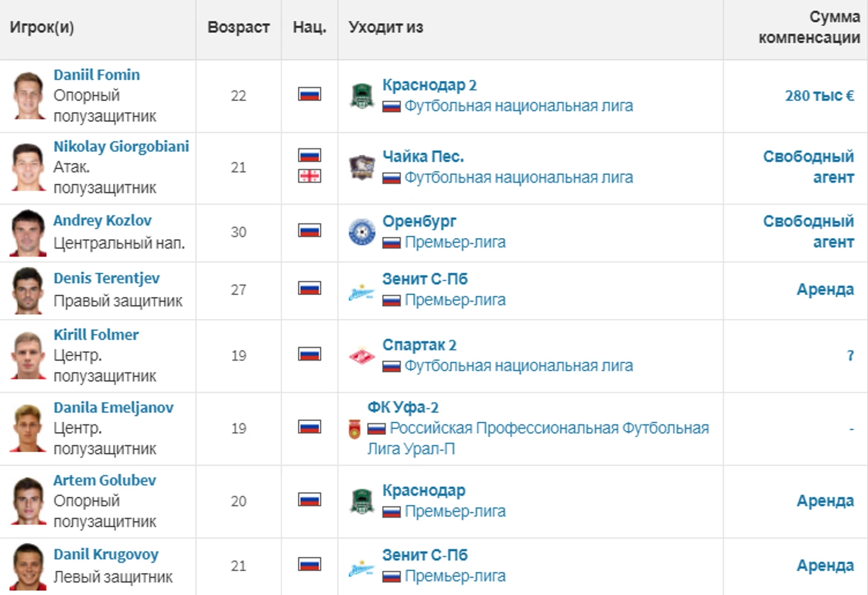The image size is (868, 595).
Task: Click Danila Emeljanov player photo thumbnail
Action: (28, 428)
